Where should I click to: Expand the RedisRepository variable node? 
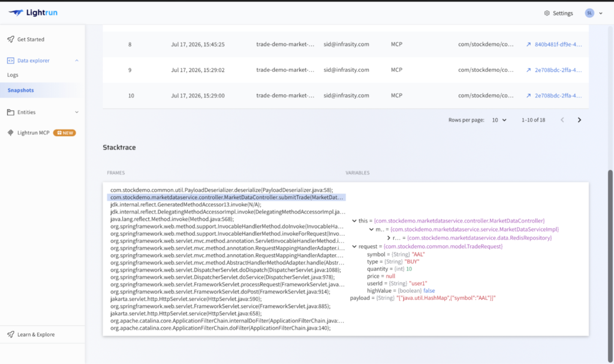389,238
